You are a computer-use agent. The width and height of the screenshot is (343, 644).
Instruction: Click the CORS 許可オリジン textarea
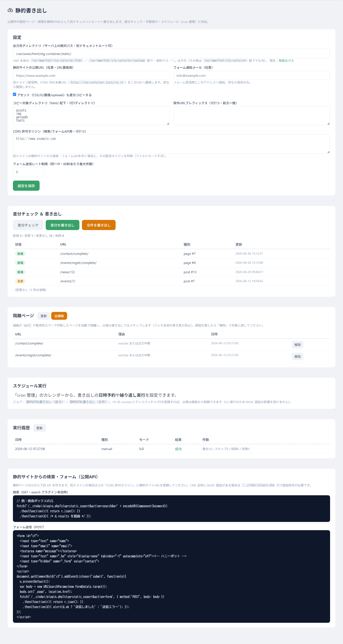(x=171, y=144)
